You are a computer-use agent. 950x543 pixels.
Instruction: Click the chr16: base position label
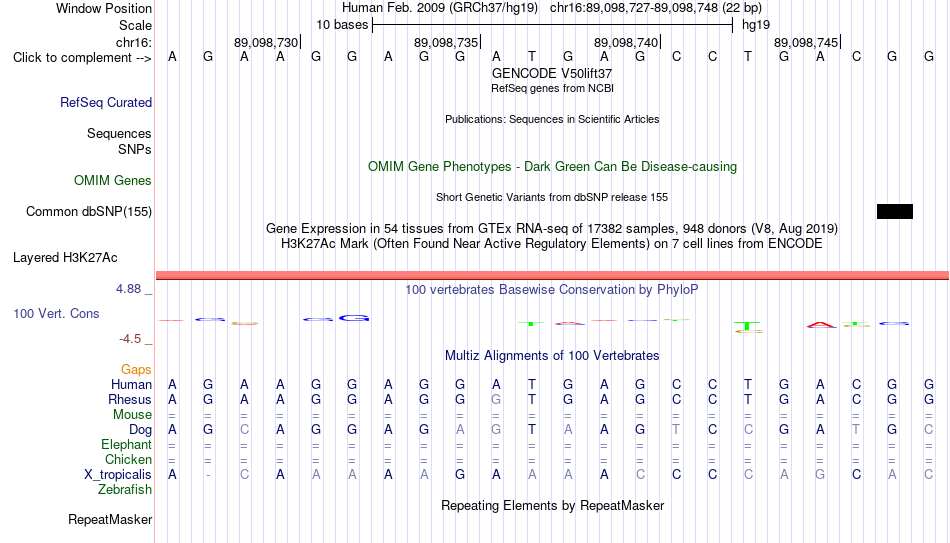(134, 42)
